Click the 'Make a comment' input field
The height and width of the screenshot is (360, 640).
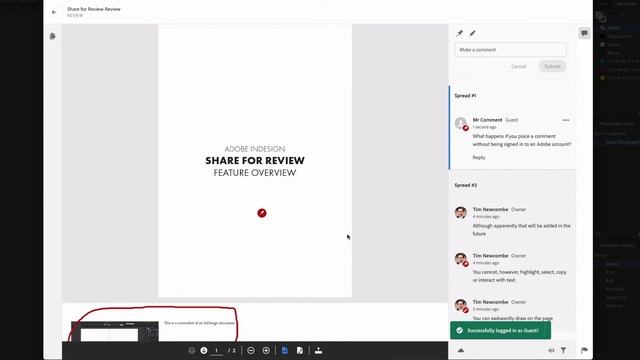(x=510, y=50)
